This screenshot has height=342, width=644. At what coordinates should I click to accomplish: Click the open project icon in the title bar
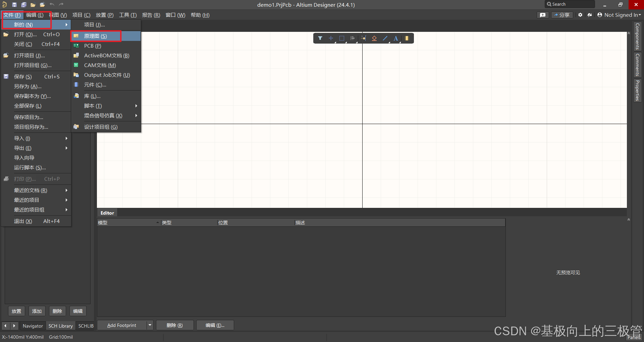click(42, 5)
